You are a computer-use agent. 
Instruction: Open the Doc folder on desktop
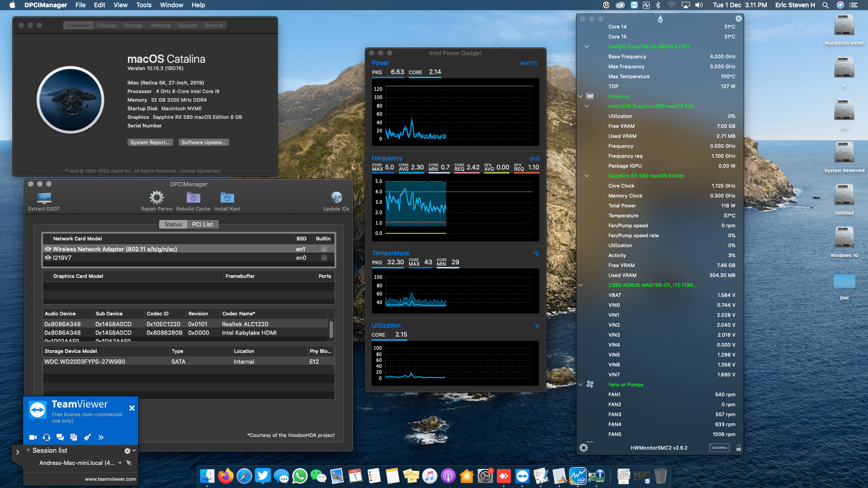pos(844,281)
